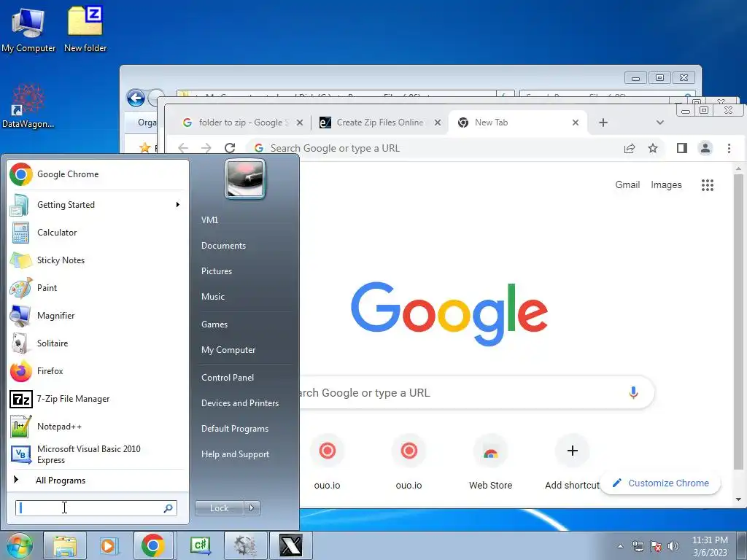Select New folder zip icon on desktop
747x560 pixels.
coord(85,29)
